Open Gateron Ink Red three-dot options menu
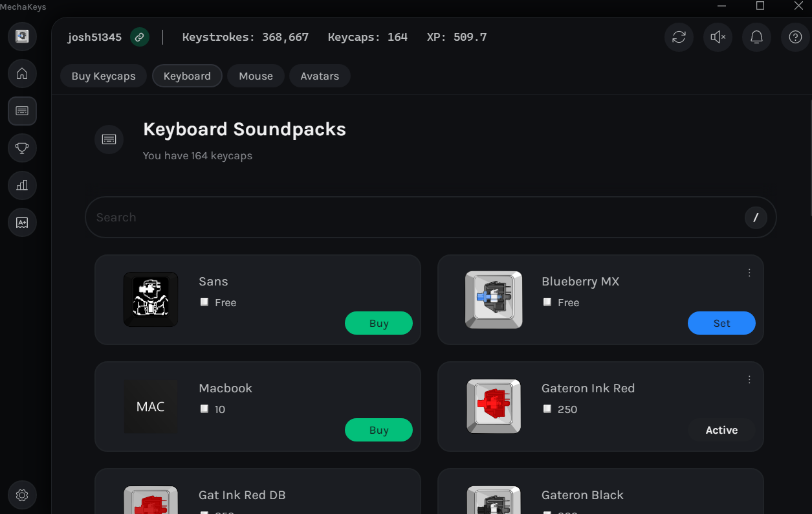 pyautogui.click(x=749, y=380)
